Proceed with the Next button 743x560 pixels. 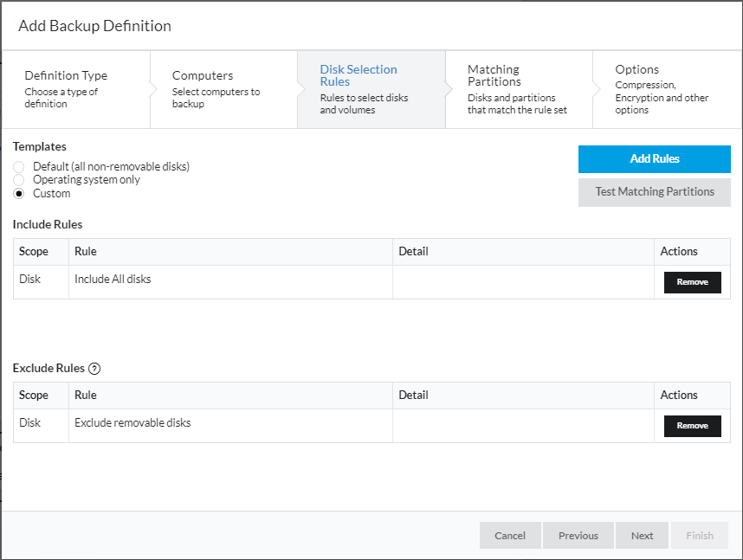[x=642, y=536]
